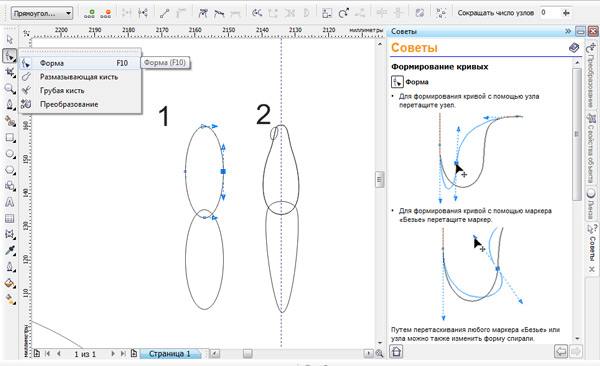This screenshot has height=366, width=600.
Task: Select the Eyedropper tool in toolbox
Action: pyautogui.click(x=10, y=250)
